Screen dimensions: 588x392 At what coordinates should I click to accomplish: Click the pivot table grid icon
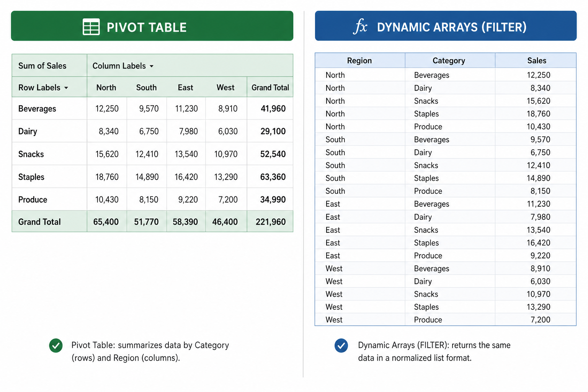tap(91, 27)
